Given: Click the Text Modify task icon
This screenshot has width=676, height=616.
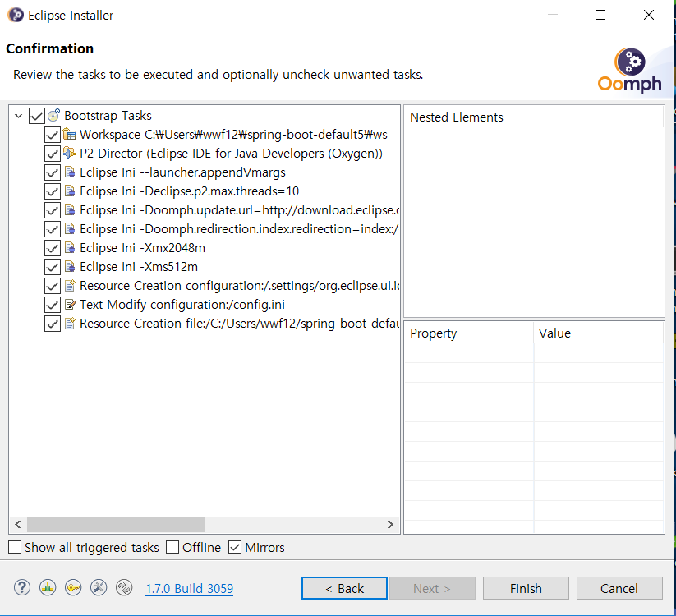Looking at the screenshot, I should point(70,305).
